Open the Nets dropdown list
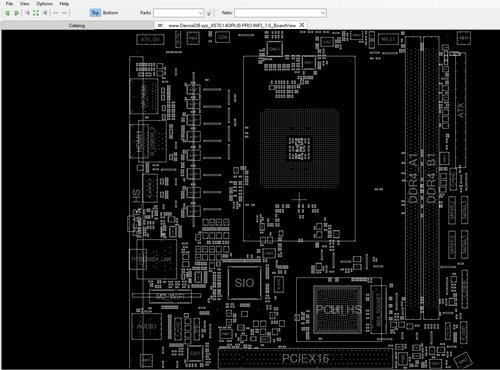This screenshot has height=370, width=500. (323, 13)
